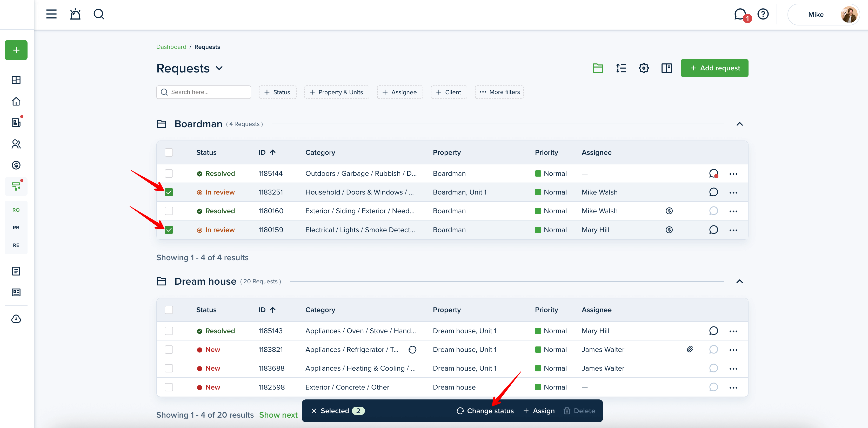868x428 pixels.
Task: Check the Boardman select-all header checkbox
Action: 169,152
